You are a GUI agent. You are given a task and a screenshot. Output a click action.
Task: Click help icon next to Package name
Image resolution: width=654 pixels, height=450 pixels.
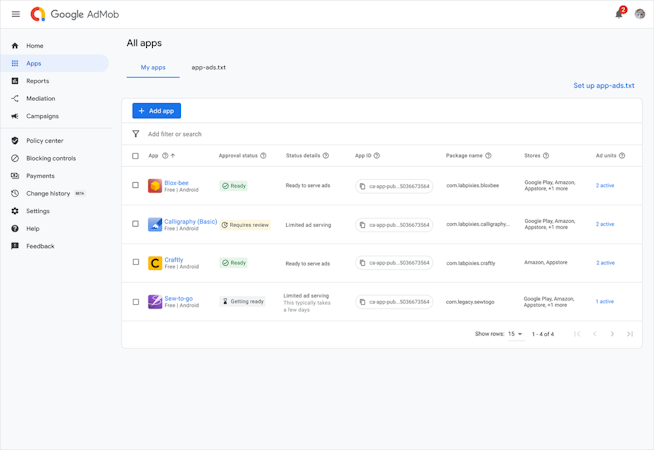(488, 156)
